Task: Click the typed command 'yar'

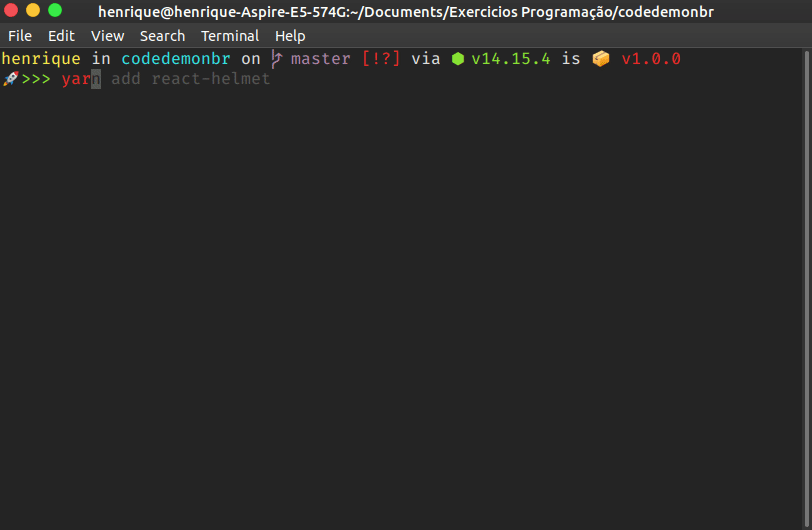Action: pos(76,79)
